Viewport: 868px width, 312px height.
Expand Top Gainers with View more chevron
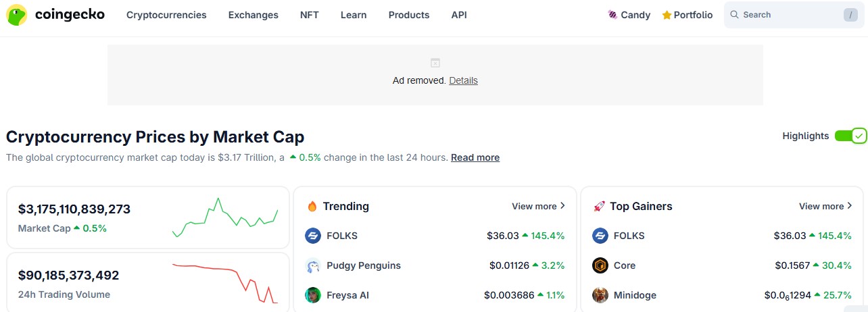(x=850, y=206)
